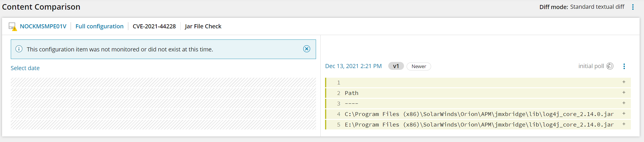Screen dimensions: 644x142
Task: Click the server node warning icon
Action: pos(13,27)
